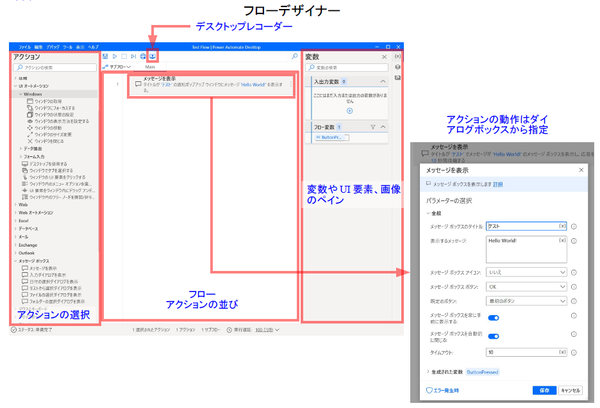The image size is (600, 408).
Task: Click the メッセージ ボックスのタイトル input field
Action: click(526, 226)
